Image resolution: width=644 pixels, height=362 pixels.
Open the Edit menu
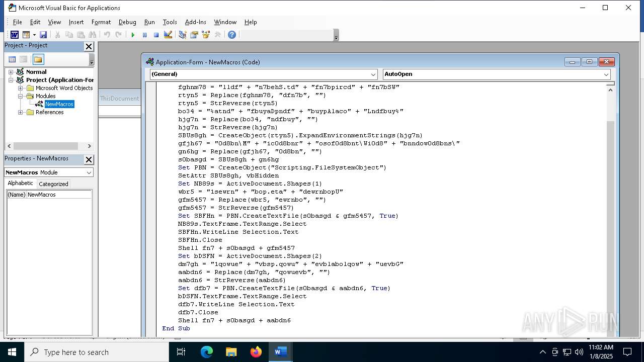(35, 22)
